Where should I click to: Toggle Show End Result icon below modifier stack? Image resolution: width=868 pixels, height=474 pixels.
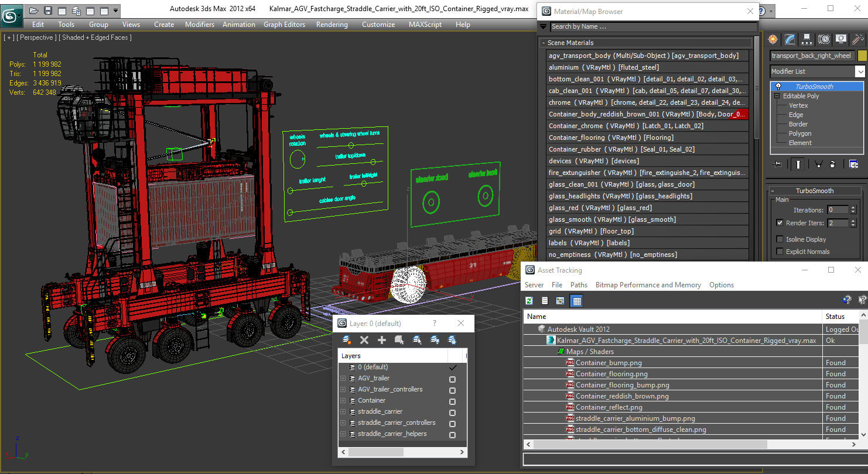(x=798, y=164)
